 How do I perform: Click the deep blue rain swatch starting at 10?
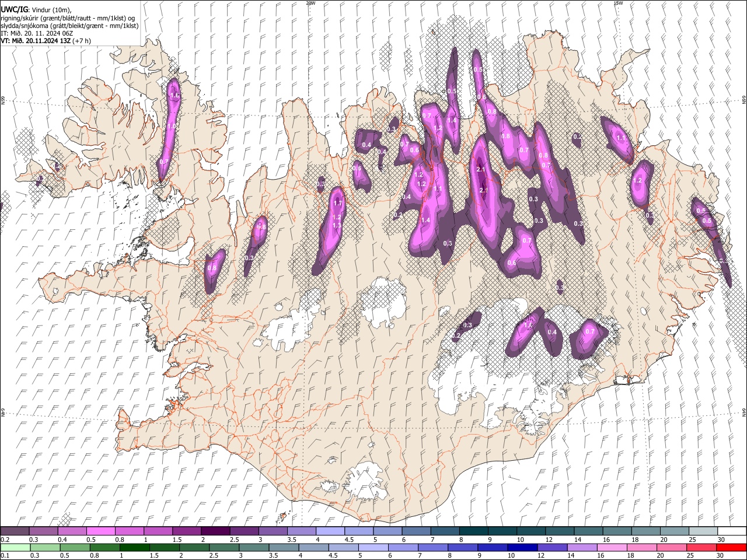tap(522, 548)
